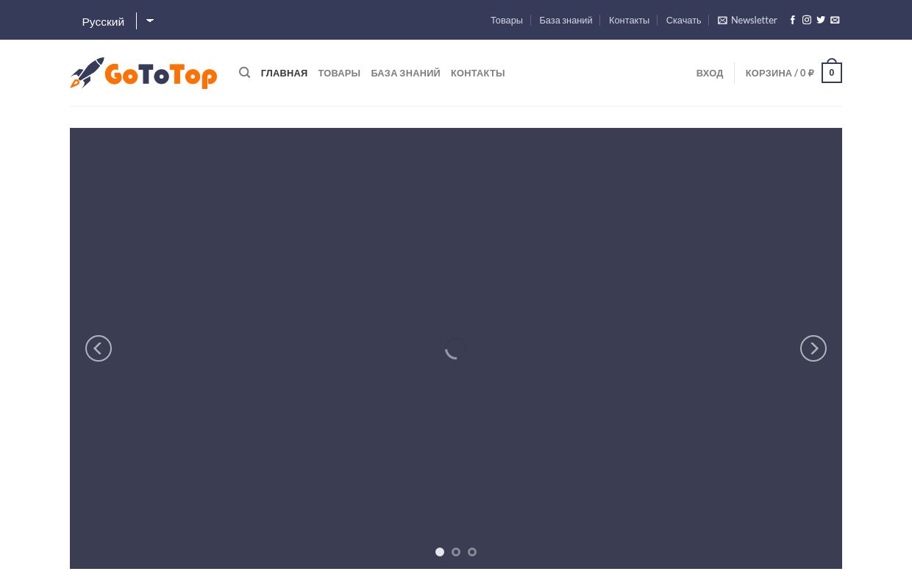The height and width of the screenshot is (588, 912).
Task: Click the Newsletter envelope icon
Action: pos(722,20)
